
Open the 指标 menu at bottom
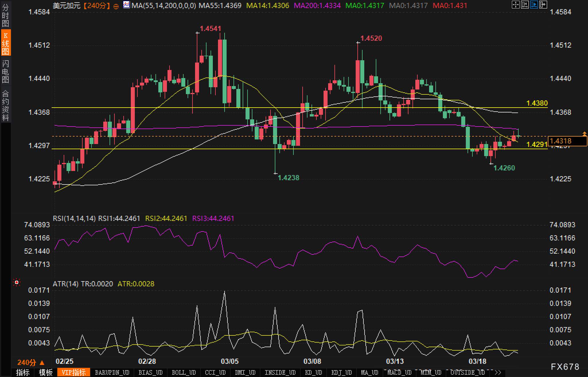tap(23, 372)
